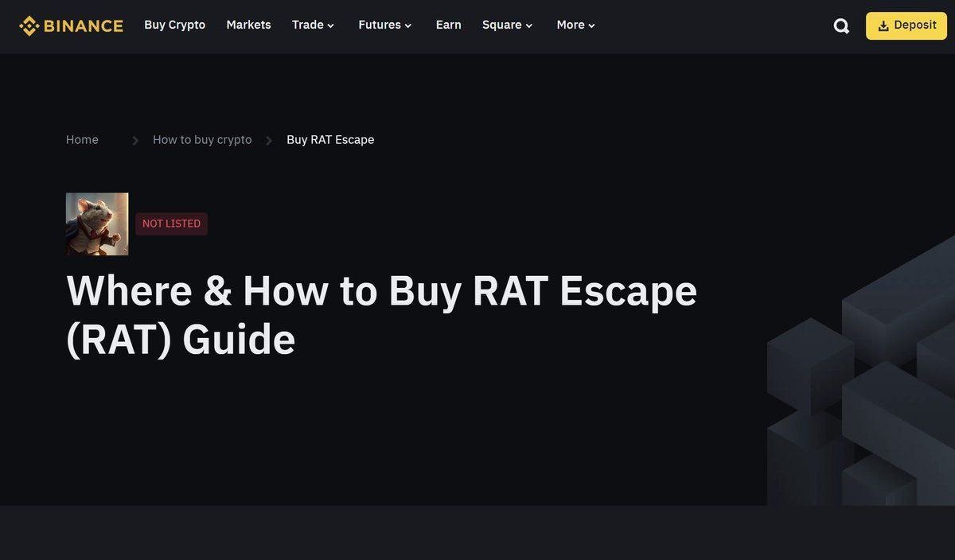
Task: Open the search magnifier icon
Action: pos(841,26)
